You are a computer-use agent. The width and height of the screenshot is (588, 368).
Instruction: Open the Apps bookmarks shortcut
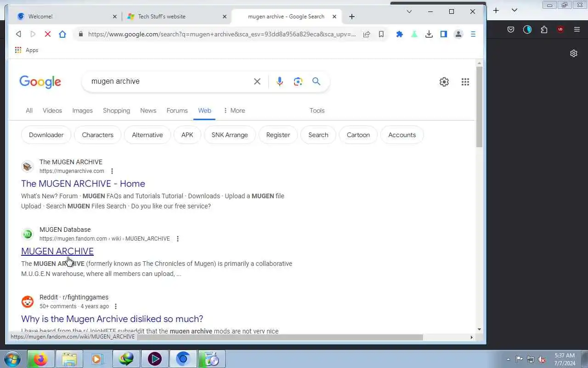pyautogui.click(x=26, y=50)
